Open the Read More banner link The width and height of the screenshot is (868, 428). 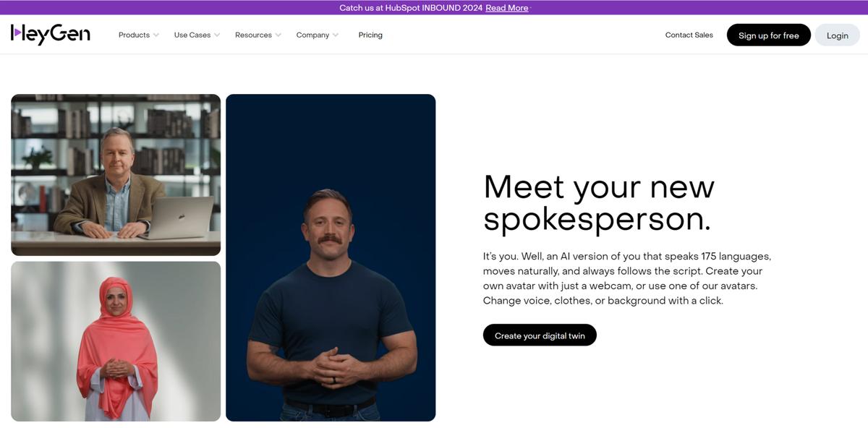[x=506, y=8]
